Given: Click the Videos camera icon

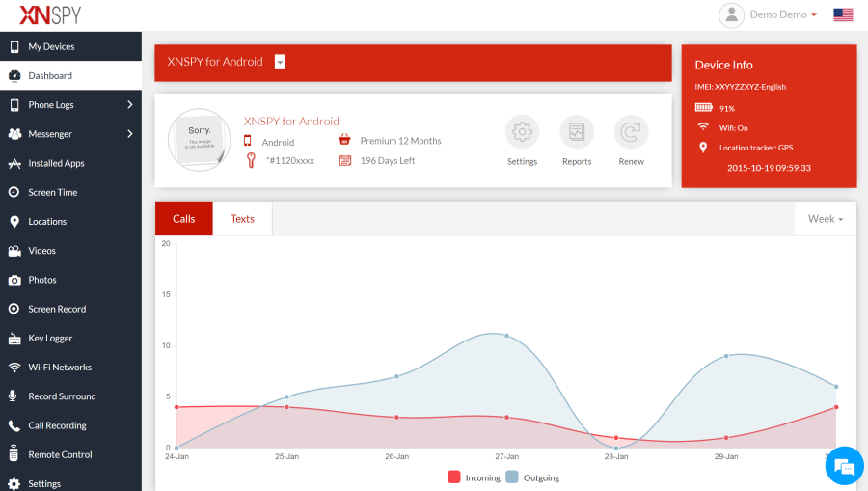Looking at the screenshot, I should (x=14, y=251).
